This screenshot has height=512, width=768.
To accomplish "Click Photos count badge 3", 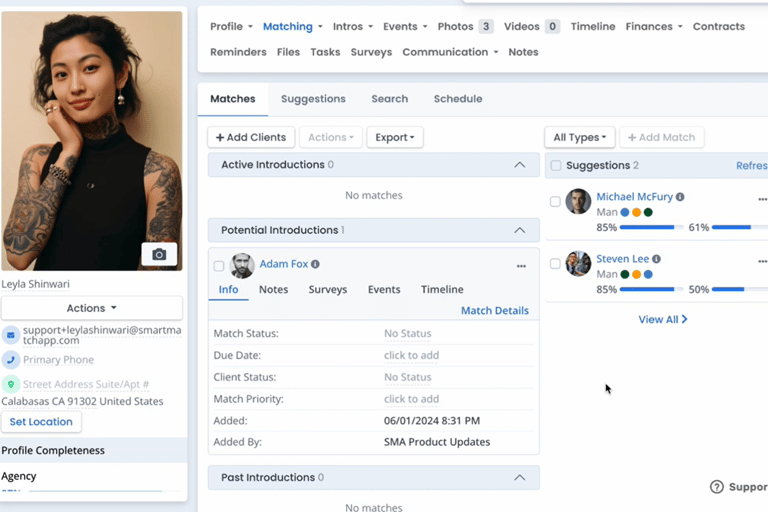I will pos(486,26).
